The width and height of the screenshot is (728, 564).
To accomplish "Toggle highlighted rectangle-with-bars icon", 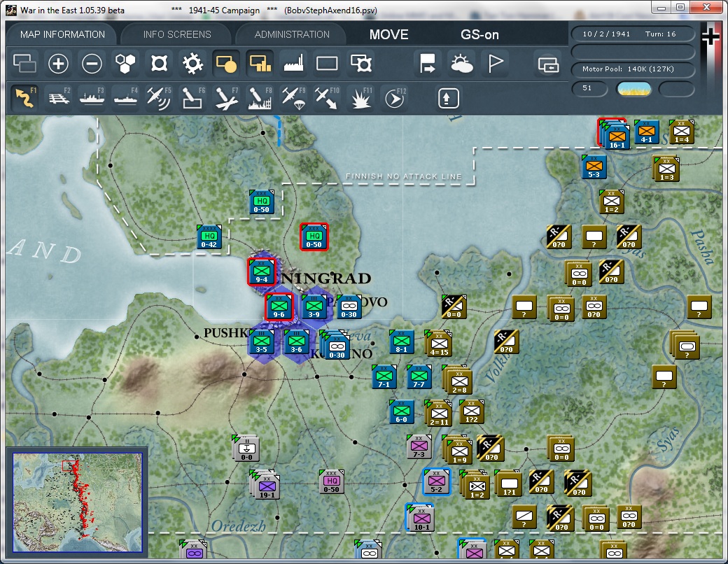I will [260, 63].
